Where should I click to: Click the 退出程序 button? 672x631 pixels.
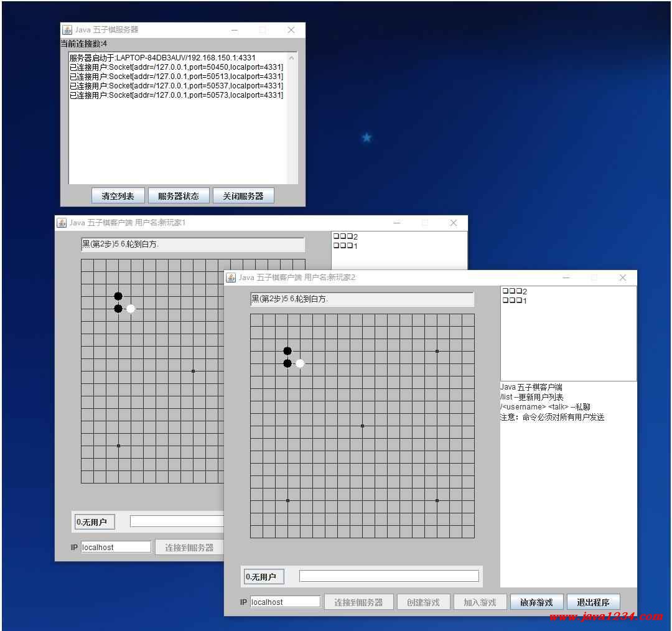pos(593,602)
